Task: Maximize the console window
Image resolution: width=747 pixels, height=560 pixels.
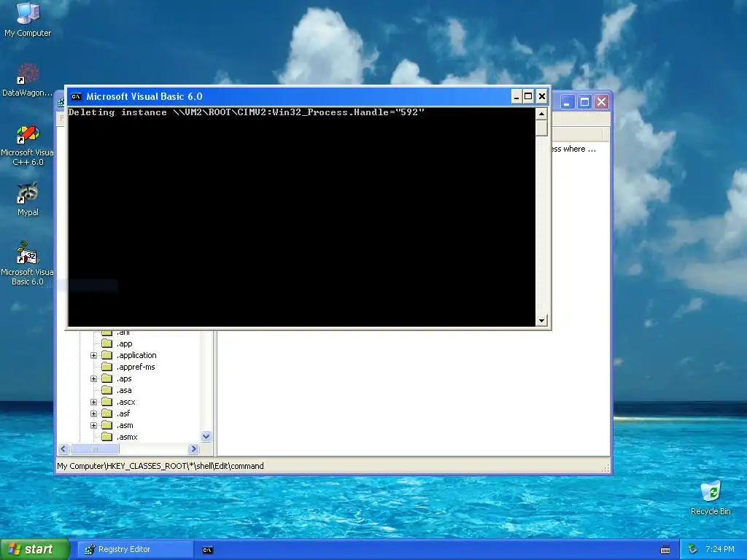Action: 528,97
